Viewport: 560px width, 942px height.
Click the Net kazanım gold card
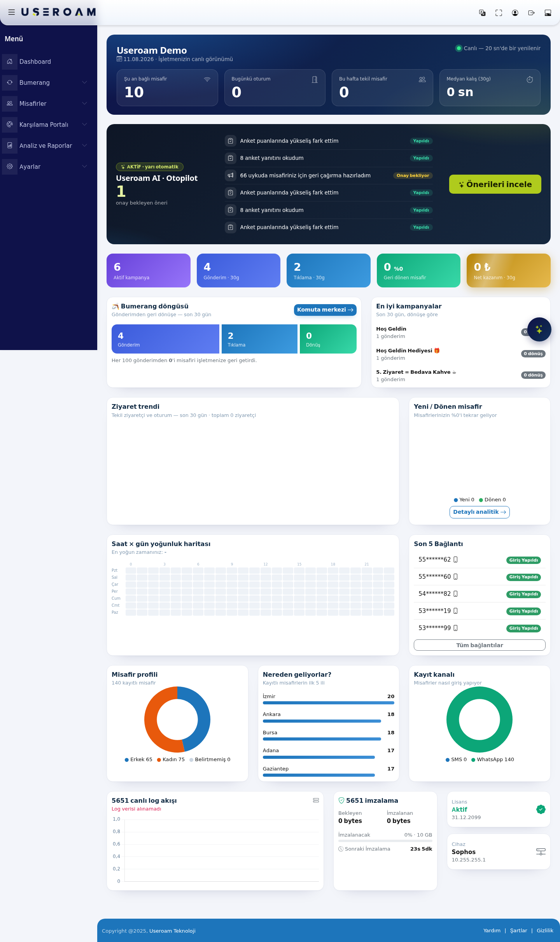509,271
